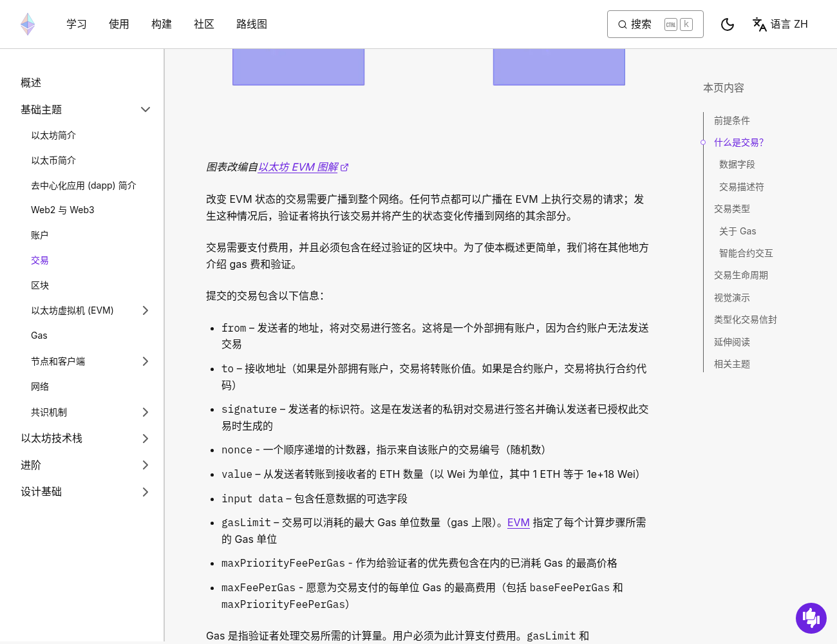Image resolution: width=837 pixels, height=644 pixels.
Task: Jump to 前提条件 in page contents
Action: [732, 120]
